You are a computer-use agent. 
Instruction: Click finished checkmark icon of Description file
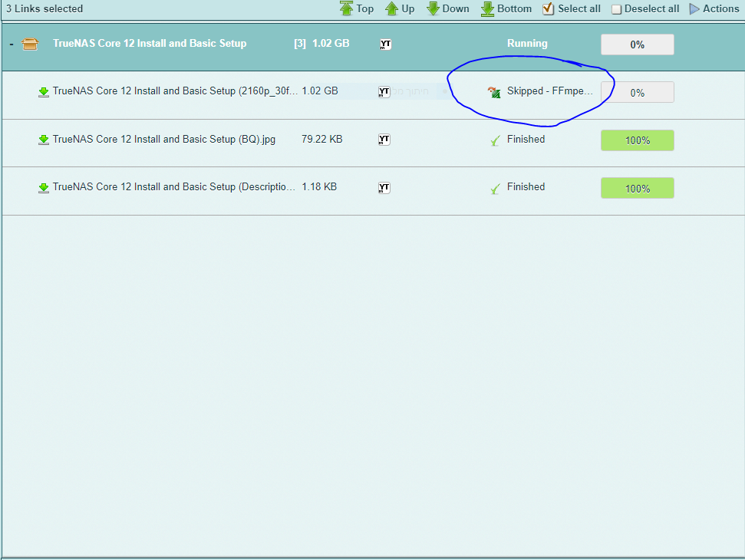tap(495, 189)
